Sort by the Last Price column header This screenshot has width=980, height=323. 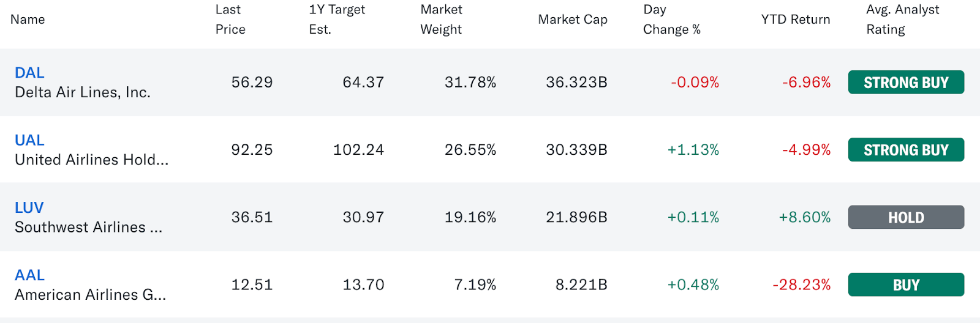[x=230, y=20]
